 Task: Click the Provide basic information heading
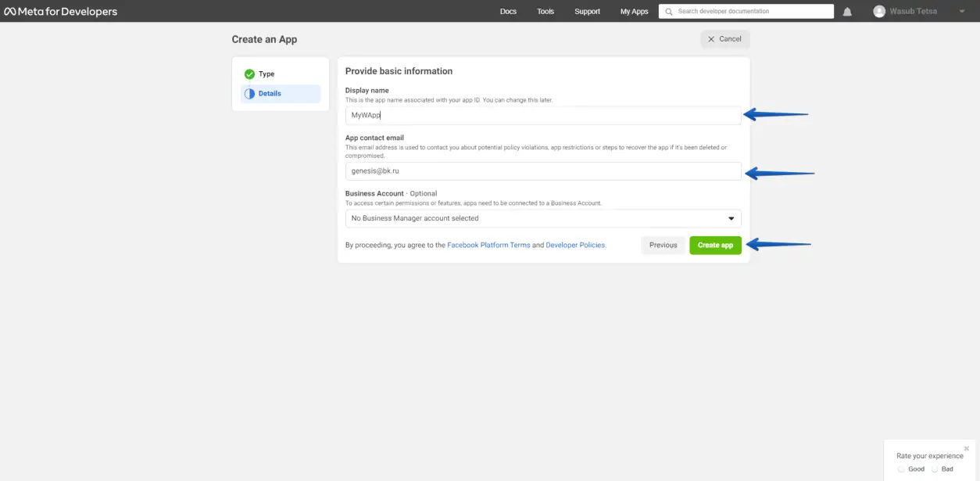[399, 71]
